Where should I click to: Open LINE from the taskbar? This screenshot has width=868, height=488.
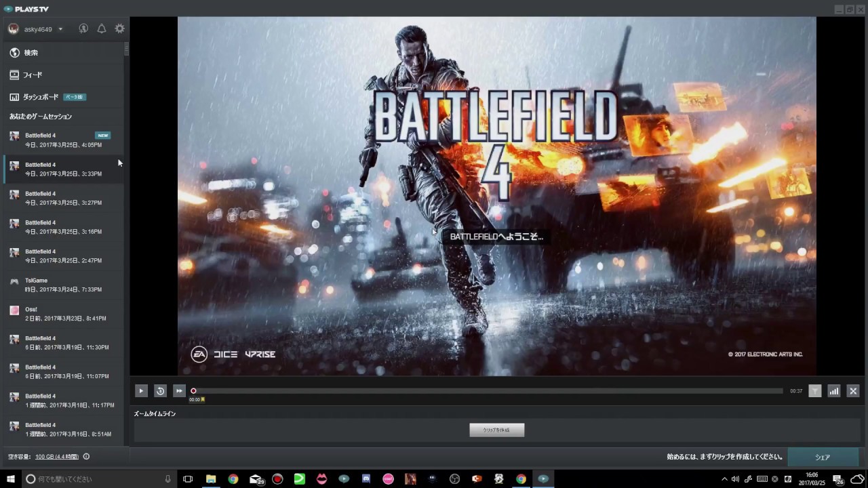point(299,479)
